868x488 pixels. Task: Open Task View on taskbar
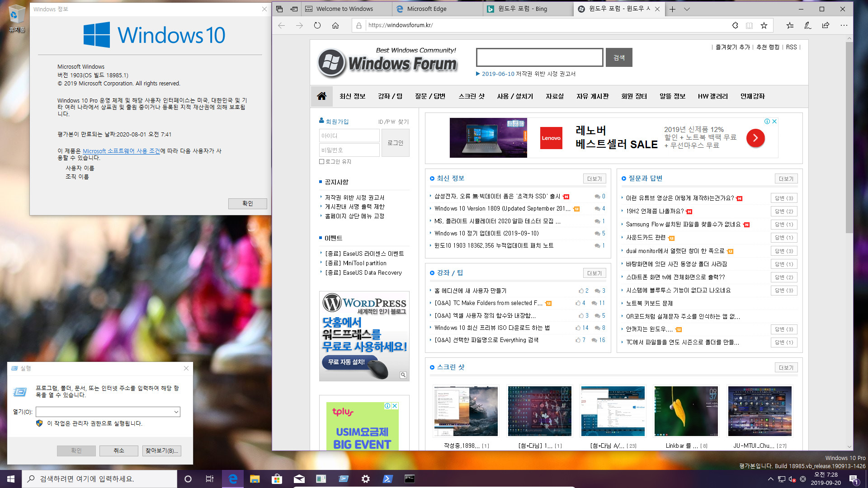tap(210, 479)
